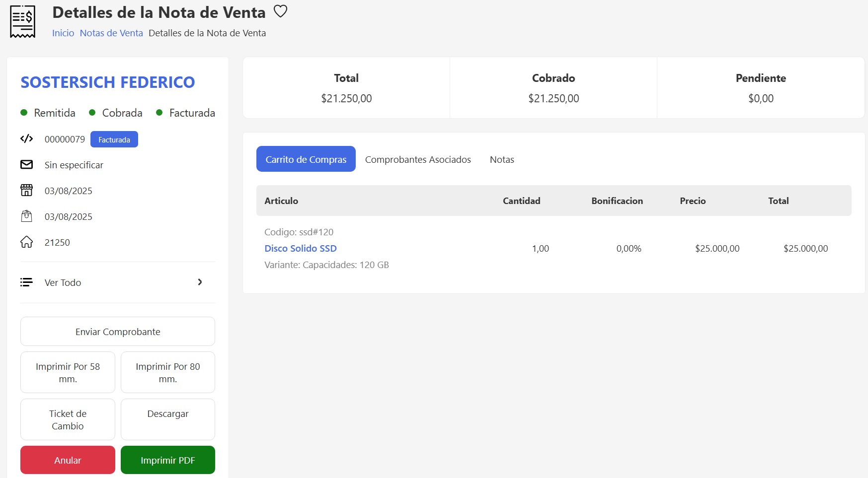Click the red Anular button

point(68,460)
